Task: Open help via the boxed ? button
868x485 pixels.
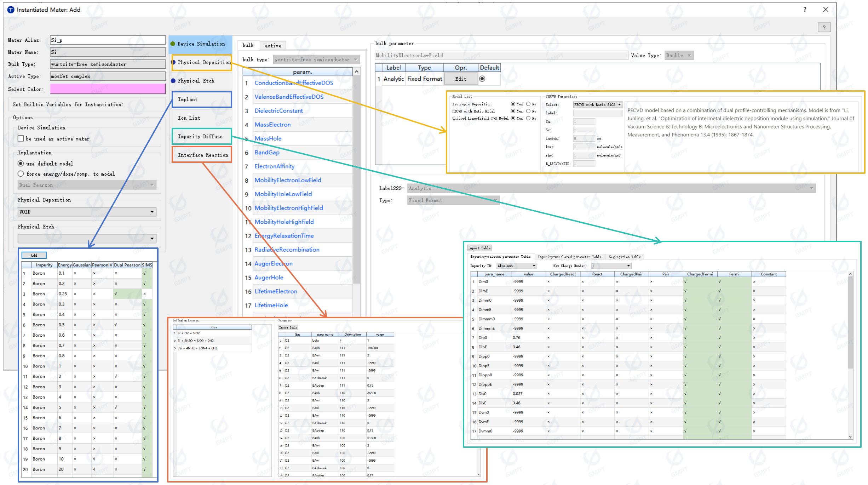Action: 824,27
